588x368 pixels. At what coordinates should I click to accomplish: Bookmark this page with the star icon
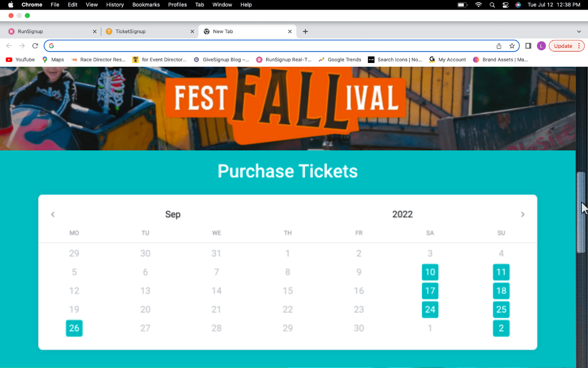[512, 46]
